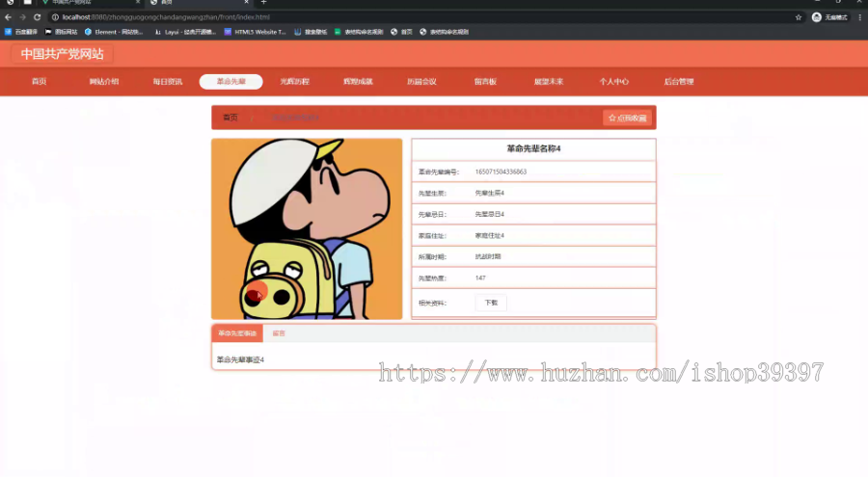Image resolution: width=868 pixels, height=477 pixels.
Task: Switch to the 革命先辈事迹 tab
Action: point(237,333)
